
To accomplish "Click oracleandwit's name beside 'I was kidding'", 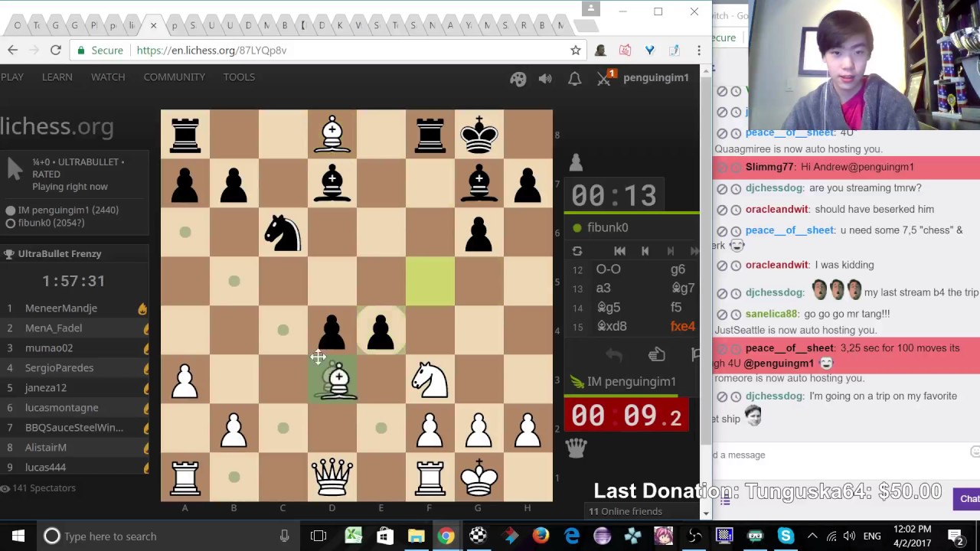I will click(777, 265).
